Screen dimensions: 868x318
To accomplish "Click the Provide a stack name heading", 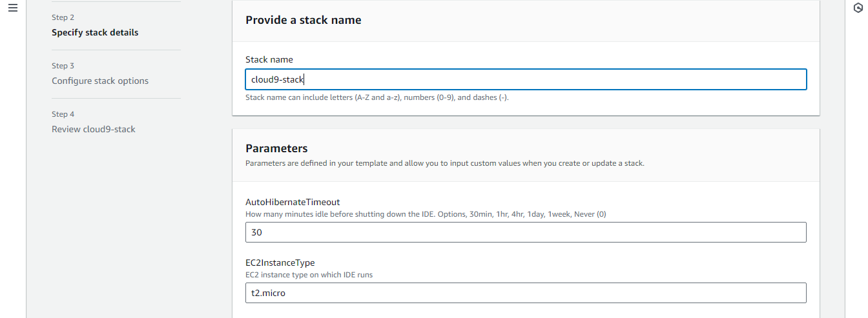I will pyautogui.click(x=304, y=20).
